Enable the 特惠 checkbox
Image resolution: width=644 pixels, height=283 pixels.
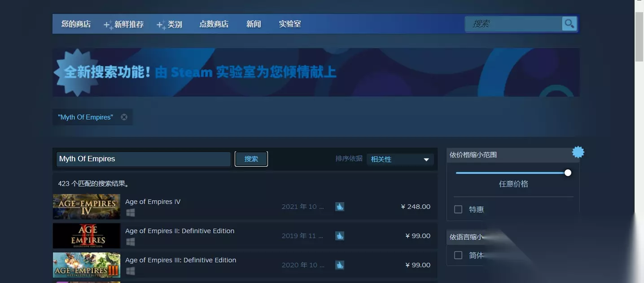(x=458, y=209)
